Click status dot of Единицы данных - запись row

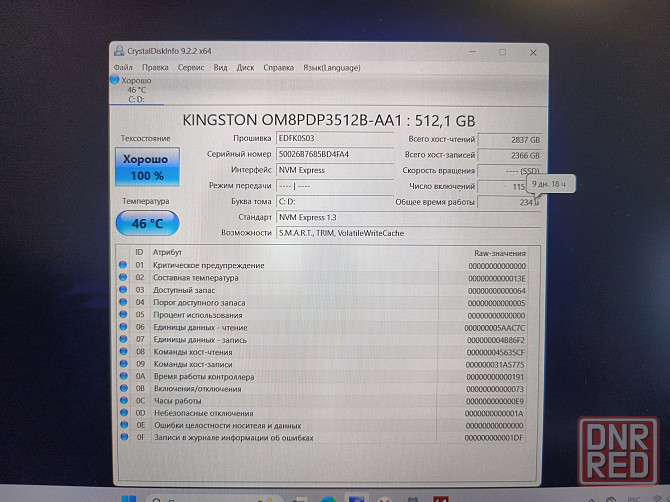click(x=123, y=339)
